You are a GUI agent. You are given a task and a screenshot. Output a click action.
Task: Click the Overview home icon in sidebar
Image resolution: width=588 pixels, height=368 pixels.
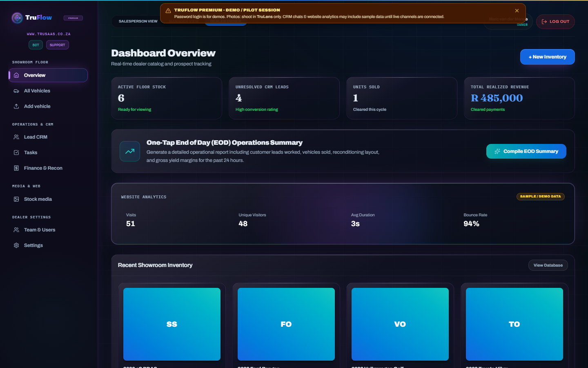pos(16,75)
